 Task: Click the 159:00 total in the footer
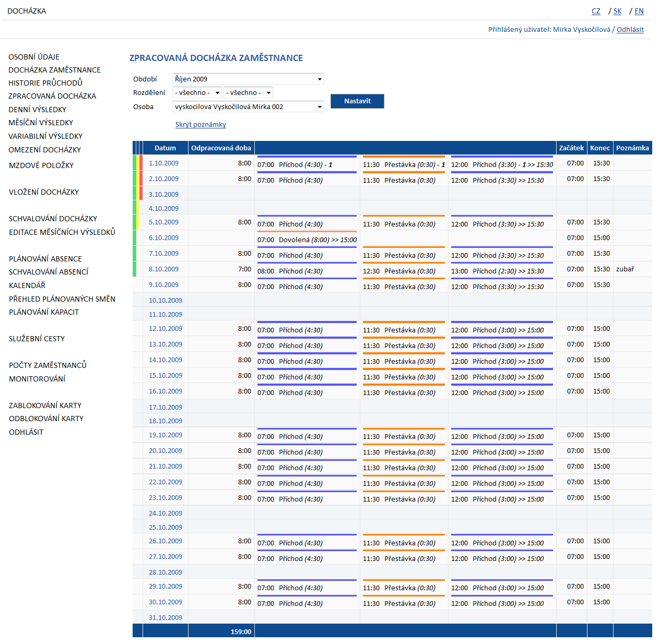click(241, 632)
